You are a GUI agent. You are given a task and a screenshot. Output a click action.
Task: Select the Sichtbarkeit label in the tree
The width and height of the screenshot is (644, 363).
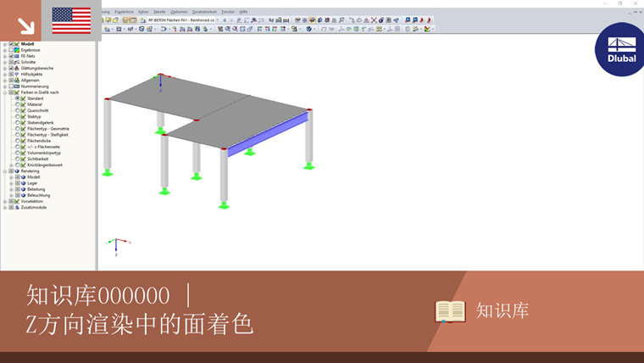coord(38,159)
